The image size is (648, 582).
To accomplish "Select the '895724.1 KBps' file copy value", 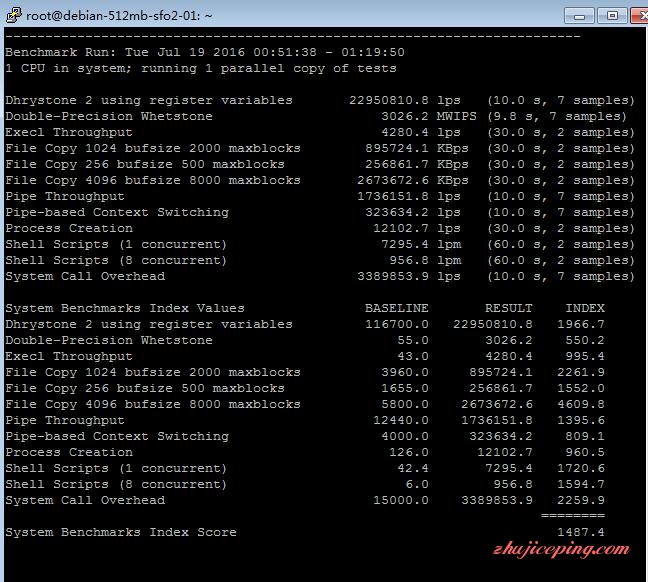I will point(417,148).
